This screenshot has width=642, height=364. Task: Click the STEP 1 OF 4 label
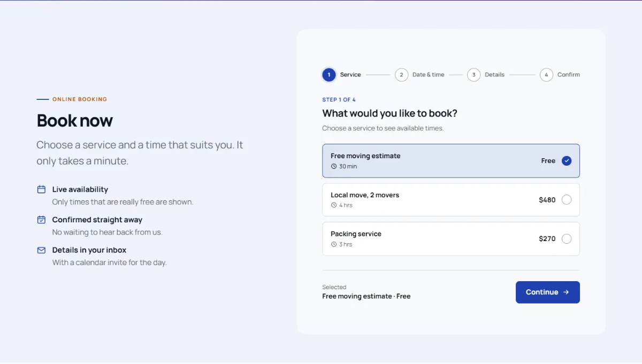tap(339, 100)
